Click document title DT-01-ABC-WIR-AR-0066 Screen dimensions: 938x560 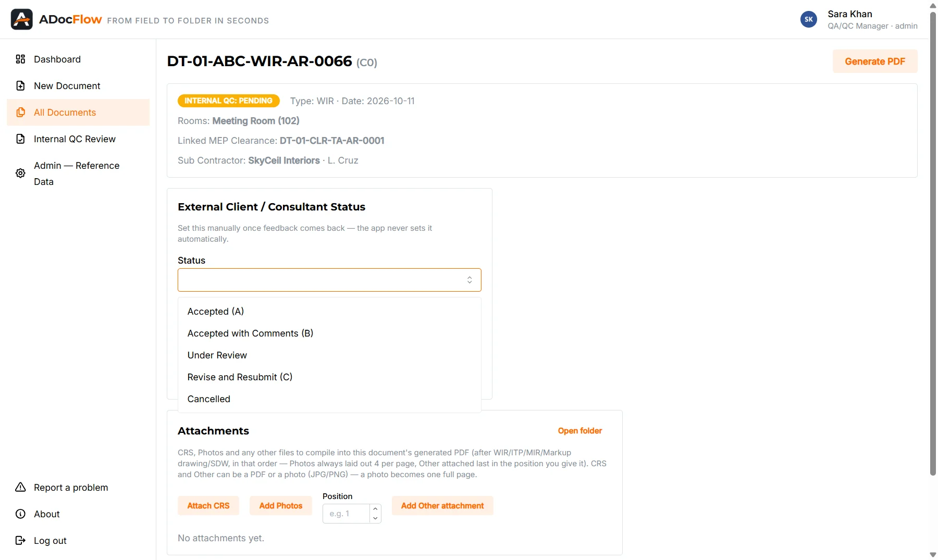point(260,61)
